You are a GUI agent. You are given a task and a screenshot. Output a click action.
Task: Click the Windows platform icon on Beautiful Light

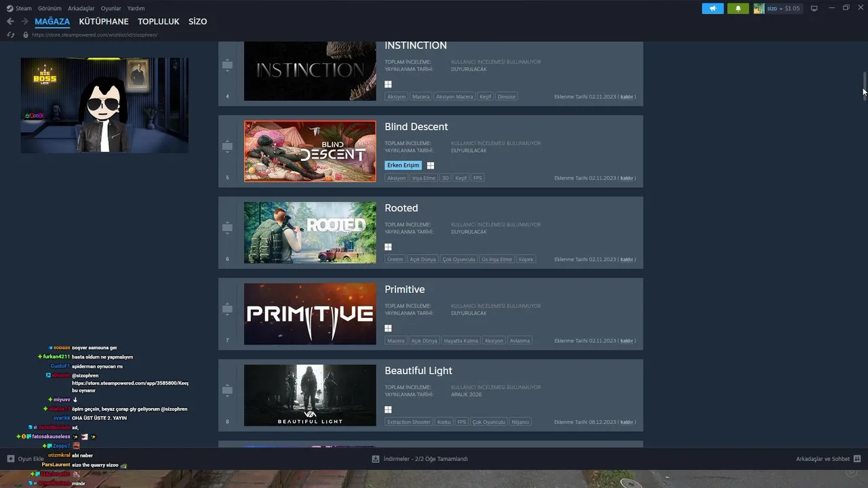[389, 410]
